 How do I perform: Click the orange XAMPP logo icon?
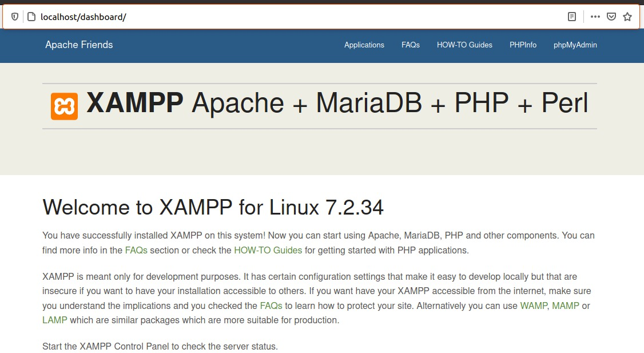coord(64,106)
